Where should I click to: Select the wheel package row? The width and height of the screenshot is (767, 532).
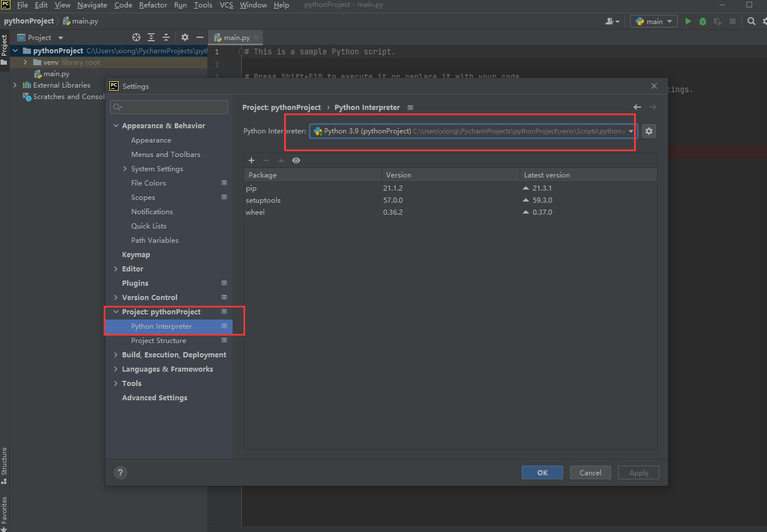coord(450,212)
